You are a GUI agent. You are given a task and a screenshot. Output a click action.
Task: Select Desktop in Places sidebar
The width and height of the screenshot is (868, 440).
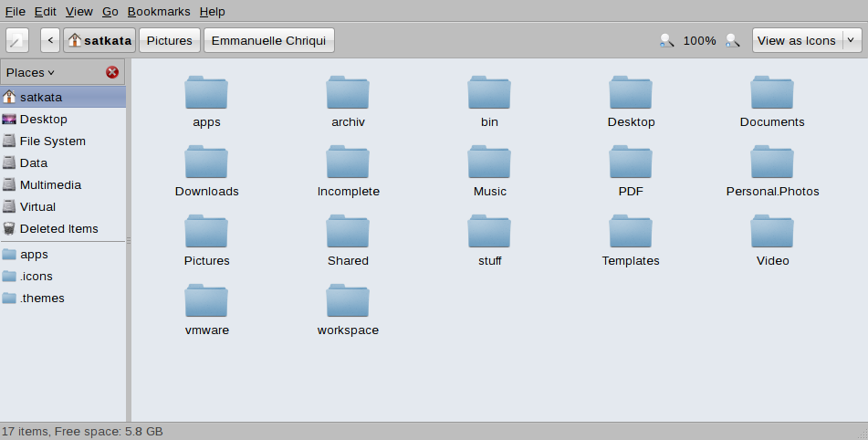63,119
